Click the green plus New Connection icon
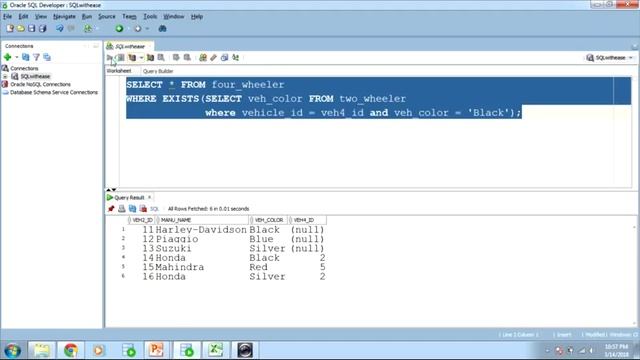Image resolution: width=640 pixels, height=360 pixels. [x=7, y=57]
